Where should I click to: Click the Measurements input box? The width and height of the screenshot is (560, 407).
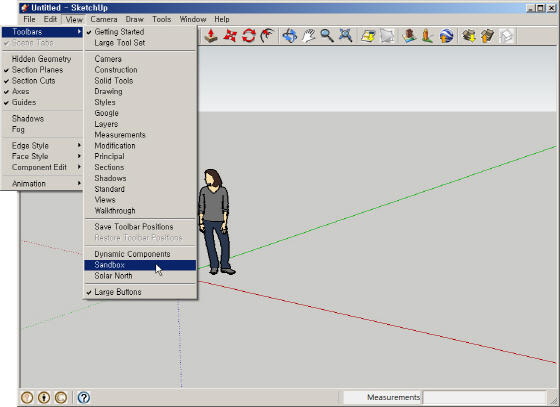click(x=484, y=397)
